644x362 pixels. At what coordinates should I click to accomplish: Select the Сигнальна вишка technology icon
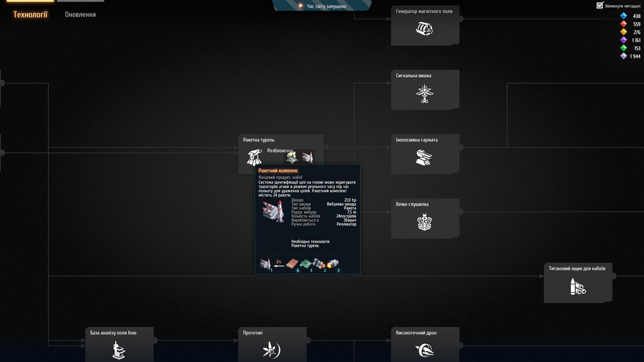point(425,93)
